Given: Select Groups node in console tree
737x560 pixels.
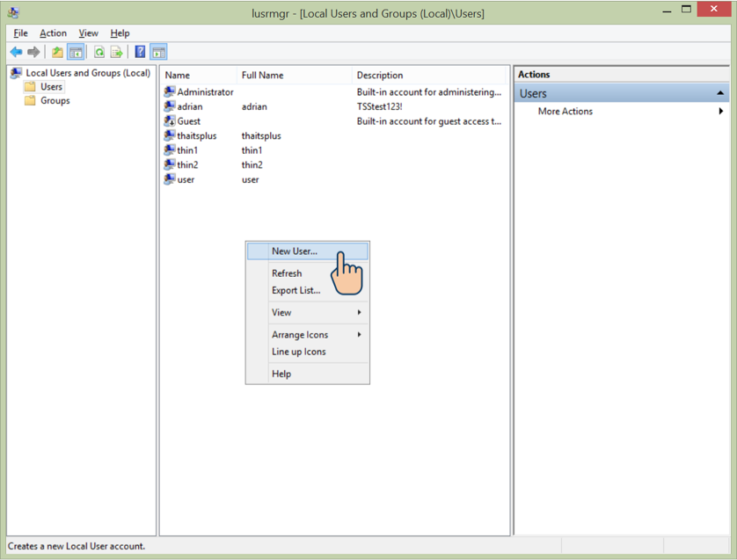Looking at the screenshot, I should click(55, 100).
